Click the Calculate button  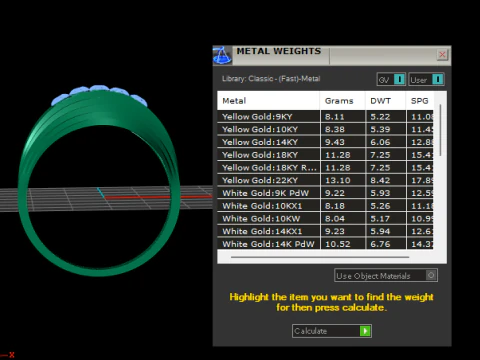[332, 331]
